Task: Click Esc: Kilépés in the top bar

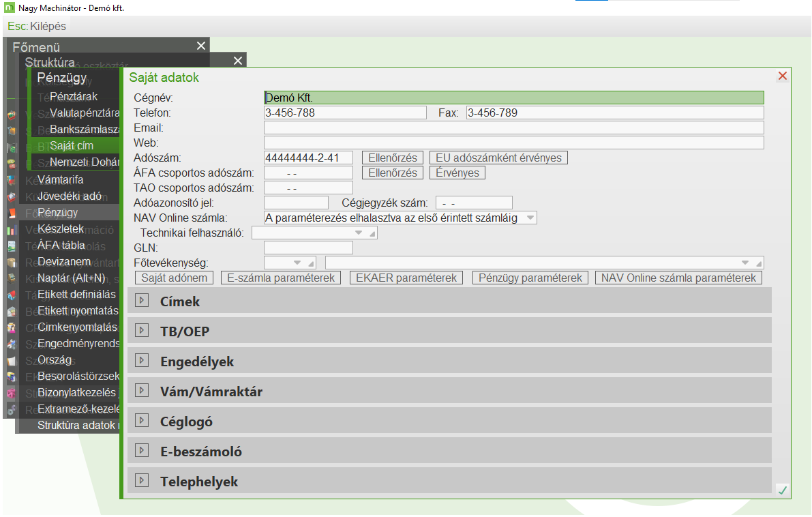Action: pyautogui.click(x=37, y=26)
